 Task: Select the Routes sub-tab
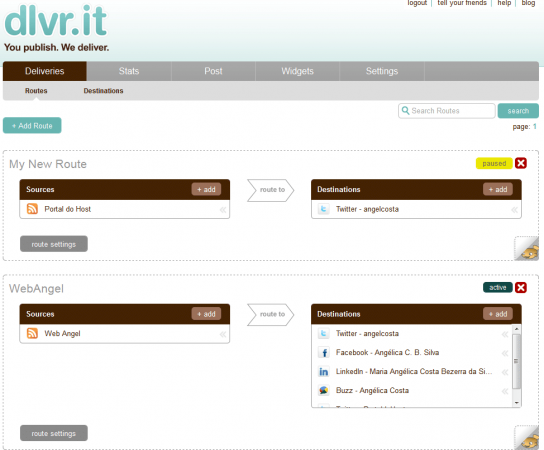pos(36,91)
